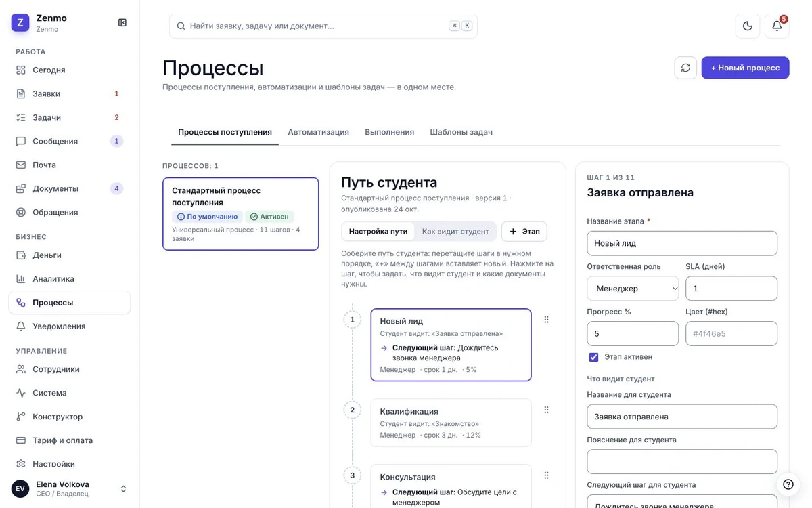The height and width of the screenshot is (508, 812).
Task: Click the По умолчанию badge
Action: (x=207, y=217)
